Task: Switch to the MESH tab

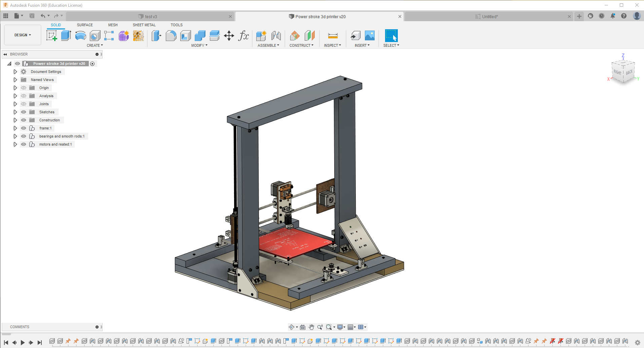Action: (x=113, y=25)
